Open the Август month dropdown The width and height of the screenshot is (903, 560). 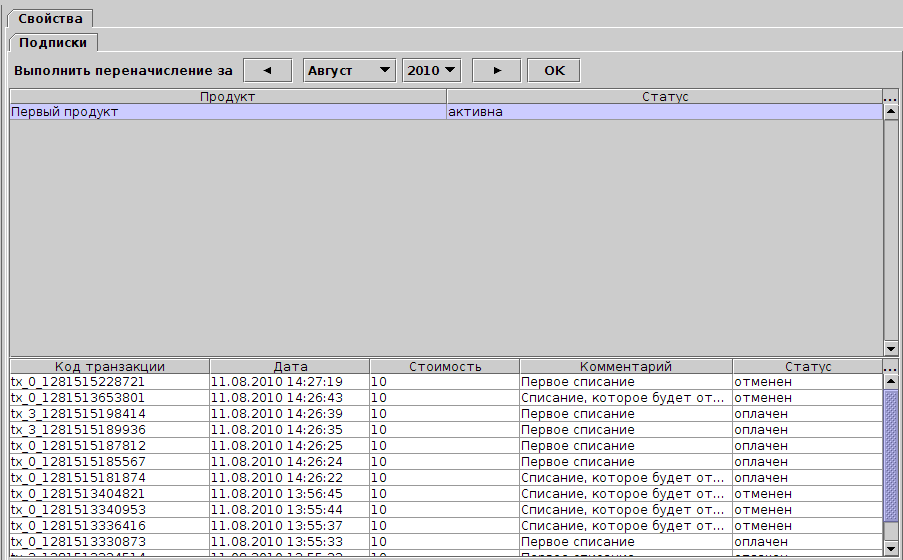pyautogui.click(x=349, y=70)
